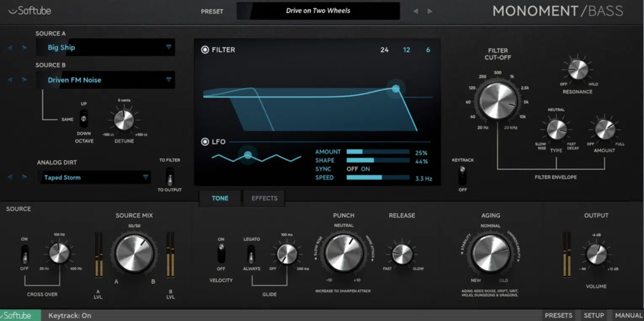Flip the To Filter/To Output switch

(170, 177)
